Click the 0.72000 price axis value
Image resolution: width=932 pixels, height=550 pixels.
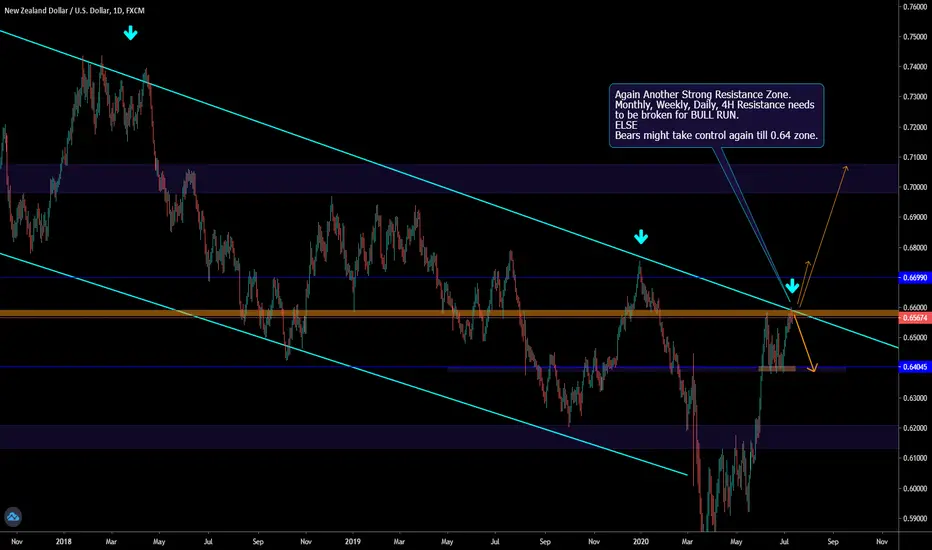(x=915, y=127)
